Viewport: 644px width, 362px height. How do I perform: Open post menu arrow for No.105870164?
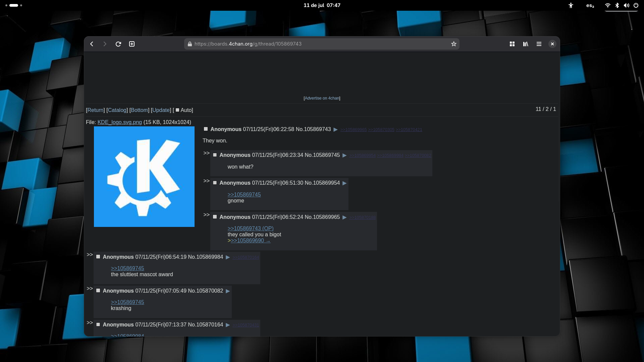click(228, 325)
